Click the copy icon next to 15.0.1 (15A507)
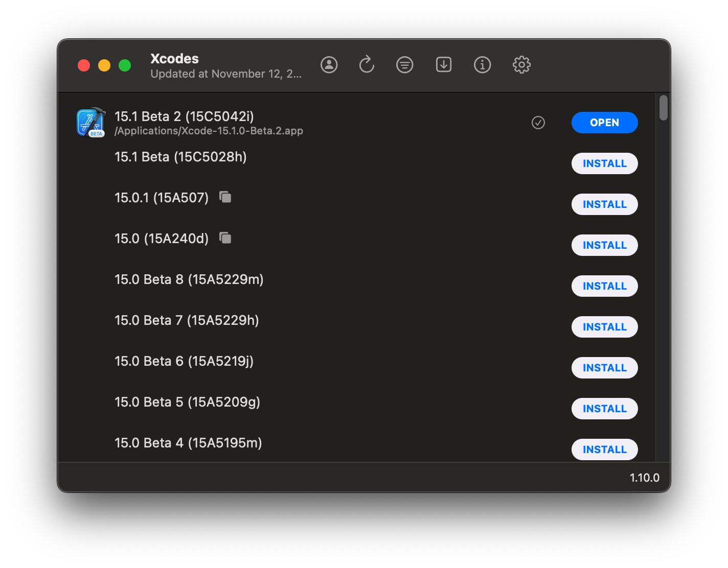Screen dimensions: 728x568 (225, 197)
